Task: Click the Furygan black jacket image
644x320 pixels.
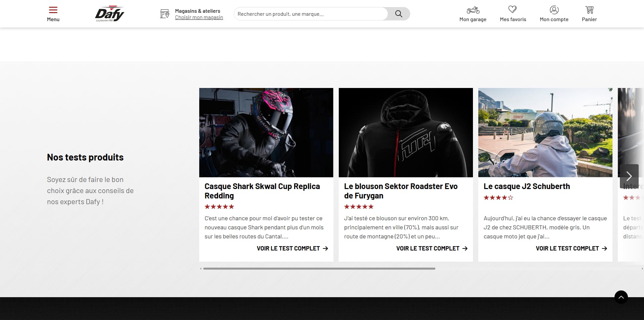Action: pos(406,133)
